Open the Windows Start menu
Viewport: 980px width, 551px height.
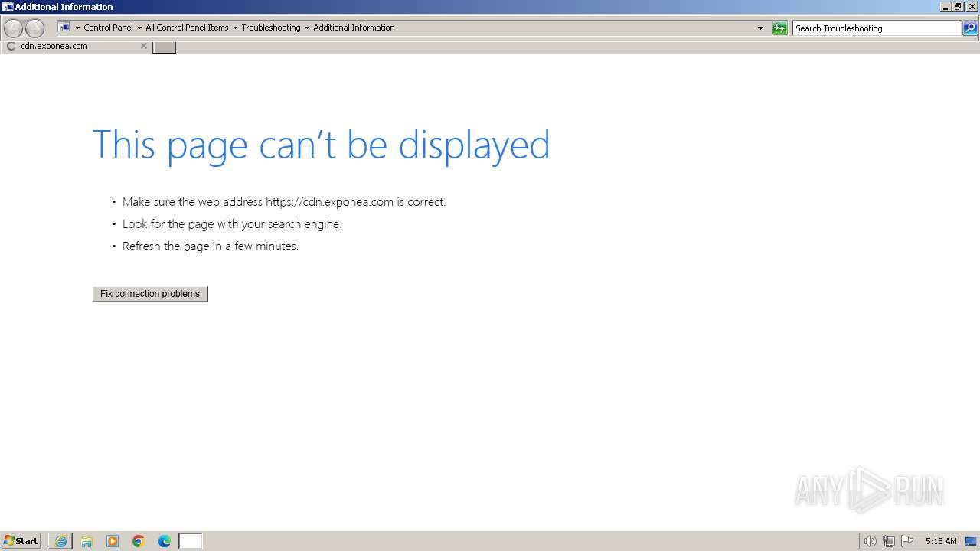tap(21, 541)
